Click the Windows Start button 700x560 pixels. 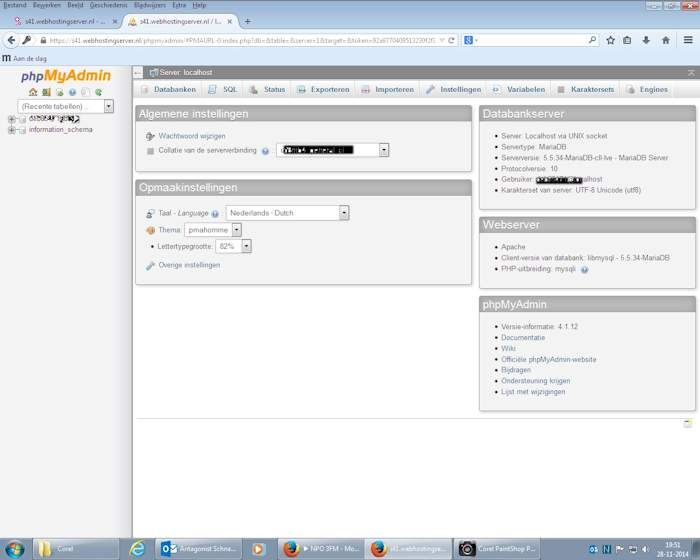15,549
